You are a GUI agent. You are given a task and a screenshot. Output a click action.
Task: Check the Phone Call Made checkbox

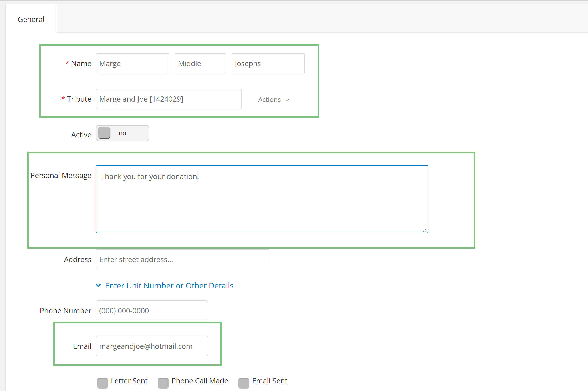(x=163, y=383)
